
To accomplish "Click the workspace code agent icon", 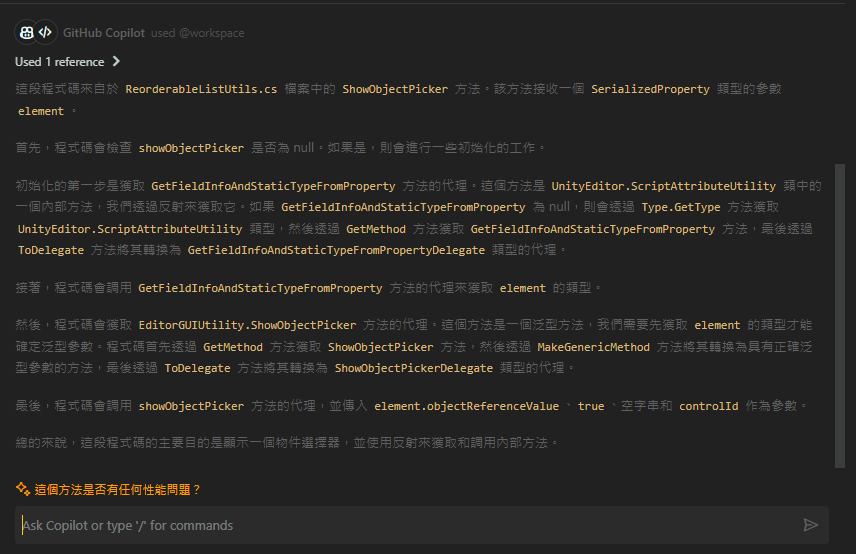I will click(46, 33).
